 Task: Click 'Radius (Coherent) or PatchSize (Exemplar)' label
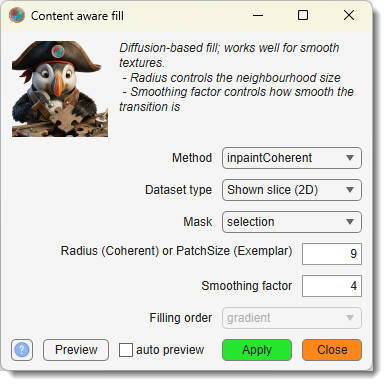tap(176, 251)
